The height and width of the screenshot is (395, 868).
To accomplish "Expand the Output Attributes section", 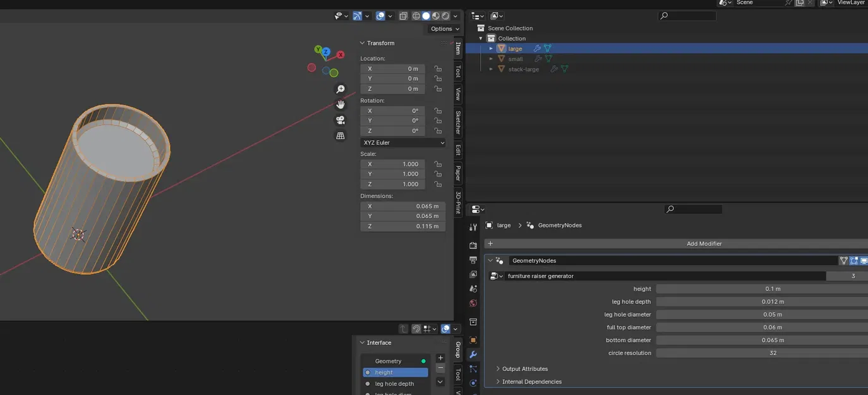I will (x=524, y=368).
